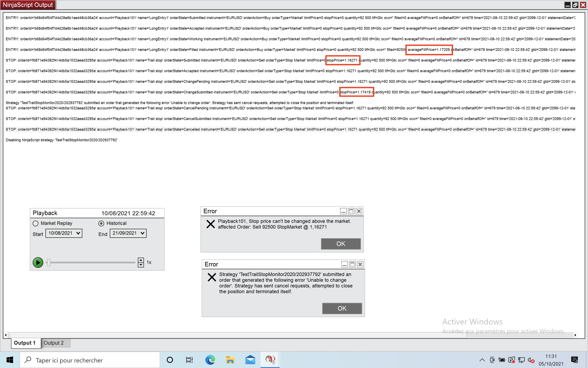Open Mail app from taskbar
This screenshot has height=368, width=588.
point(250,360)
